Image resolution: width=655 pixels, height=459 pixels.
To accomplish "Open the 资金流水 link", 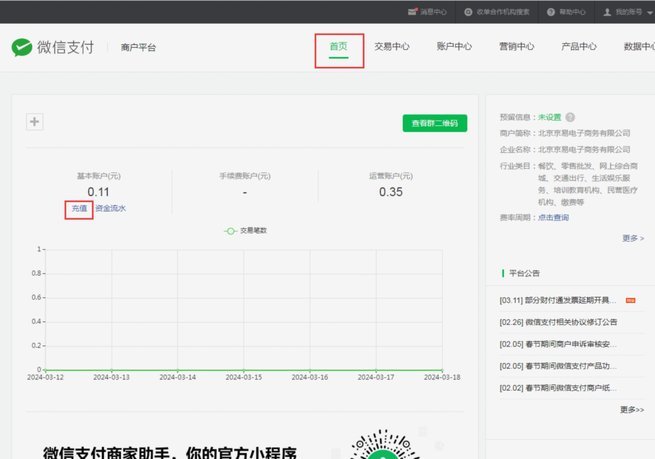I will click(x=110, y=208).
